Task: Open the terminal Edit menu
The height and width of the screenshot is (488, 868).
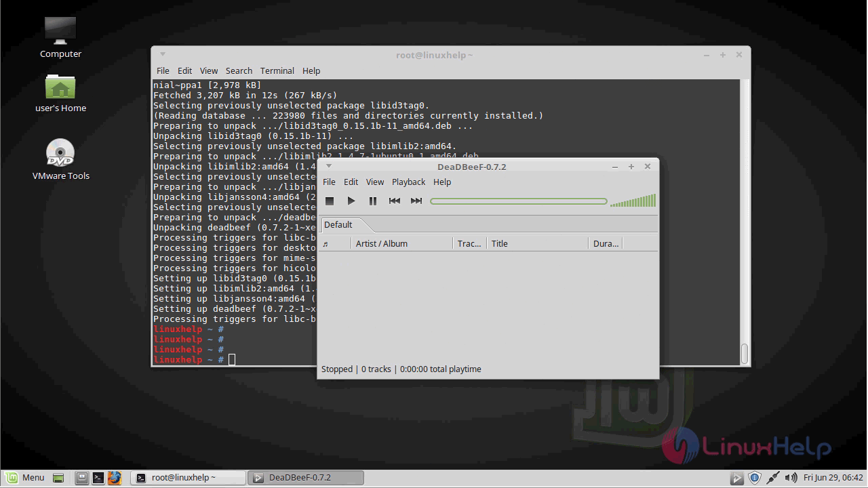Action: tap(184, 70)
